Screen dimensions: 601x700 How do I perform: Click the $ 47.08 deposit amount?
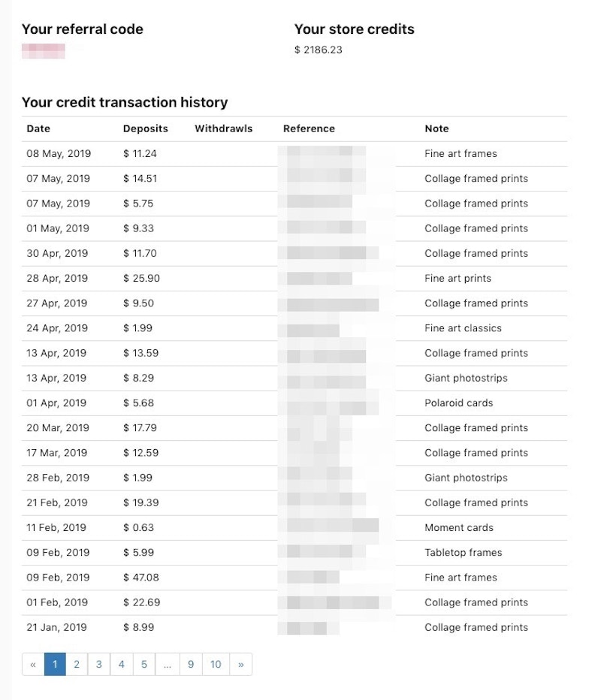point(141,578)
